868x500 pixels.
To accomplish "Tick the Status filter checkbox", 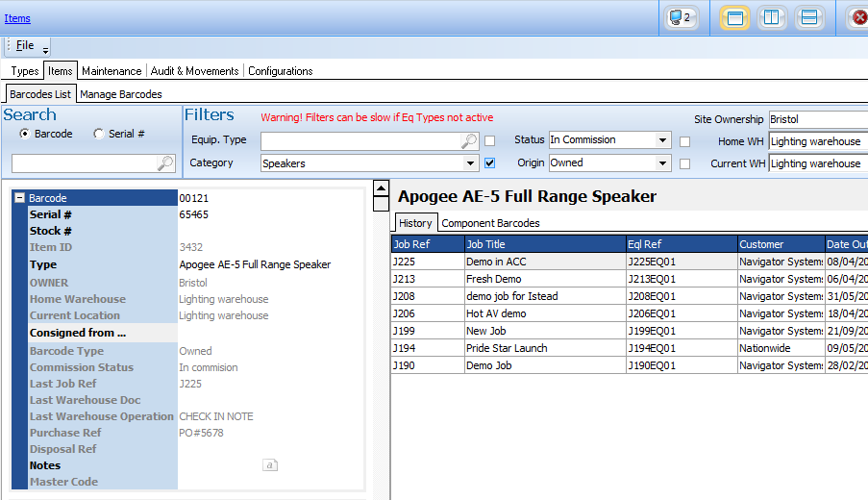I will (684, 141).
